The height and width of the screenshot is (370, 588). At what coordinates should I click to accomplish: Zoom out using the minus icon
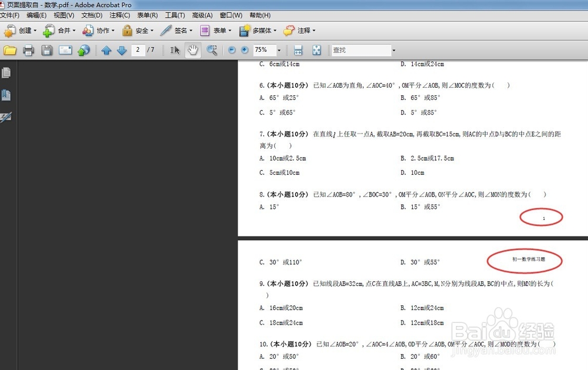231,50
